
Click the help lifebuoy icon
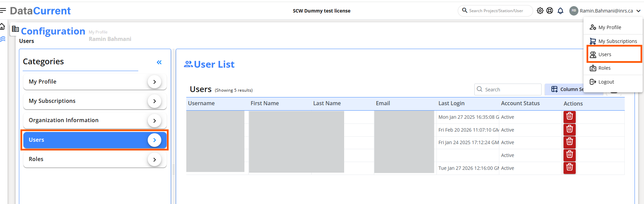pyautogui.click(x=550, y=10)
